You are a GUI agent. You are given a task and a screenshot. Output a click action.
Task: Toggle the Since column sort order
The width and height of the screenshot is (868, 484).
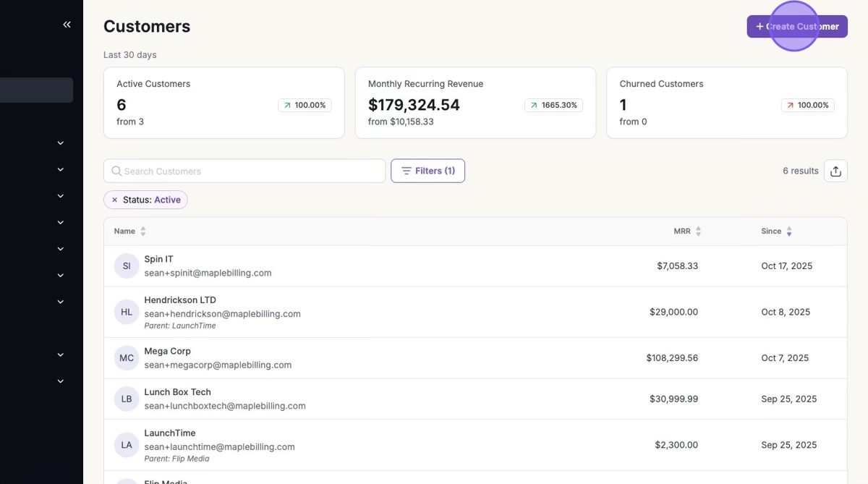pyautogui.click(x=776, y=231)
